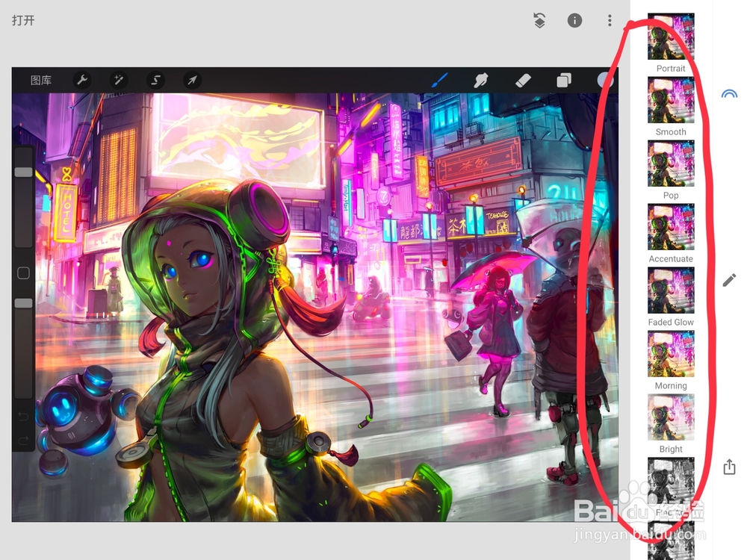Select the styles (looks) arc icon
Screen dimensions: 747x560
pos(729,94)
